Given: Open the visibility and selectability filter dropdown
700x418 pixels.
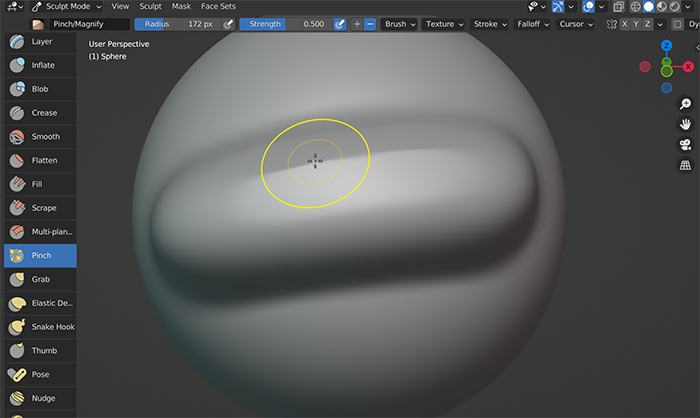Looking at the screenshot, I should click(537, 6).
